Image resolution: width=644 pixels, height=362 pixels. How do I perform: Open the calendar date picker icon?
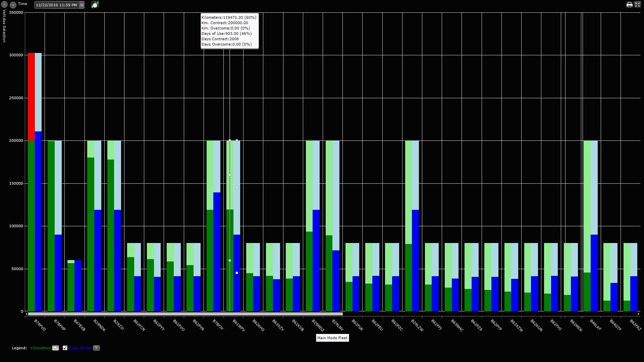coord(82,5)
